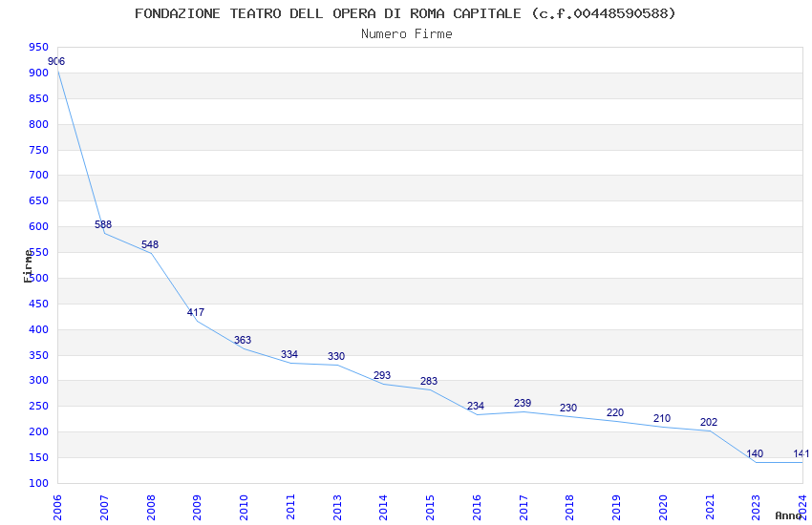Image resolution: width=812 pixels, height=525 pixels.
Task: Click the y-axis value 700
Action: click(x=39, y=176)
